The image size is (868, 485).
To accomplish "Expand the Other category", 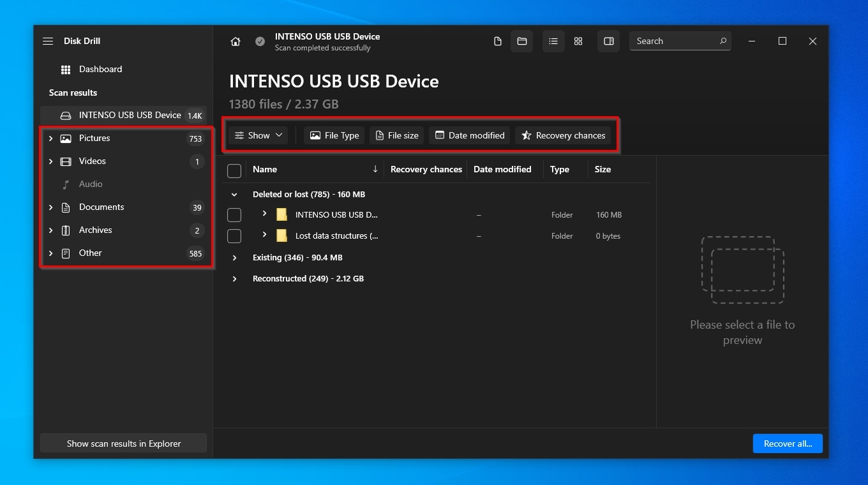I will pyautogui.click(x=50, y=253).
